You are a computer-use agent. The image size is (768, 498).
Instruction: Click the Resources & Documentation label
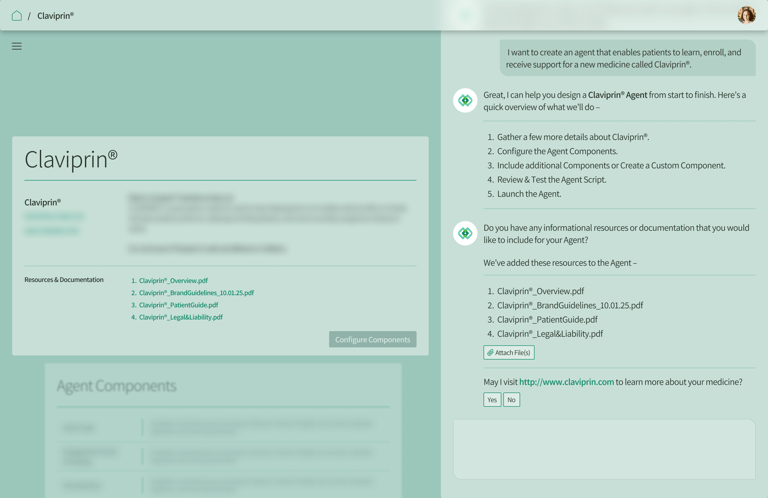[64, 280]
